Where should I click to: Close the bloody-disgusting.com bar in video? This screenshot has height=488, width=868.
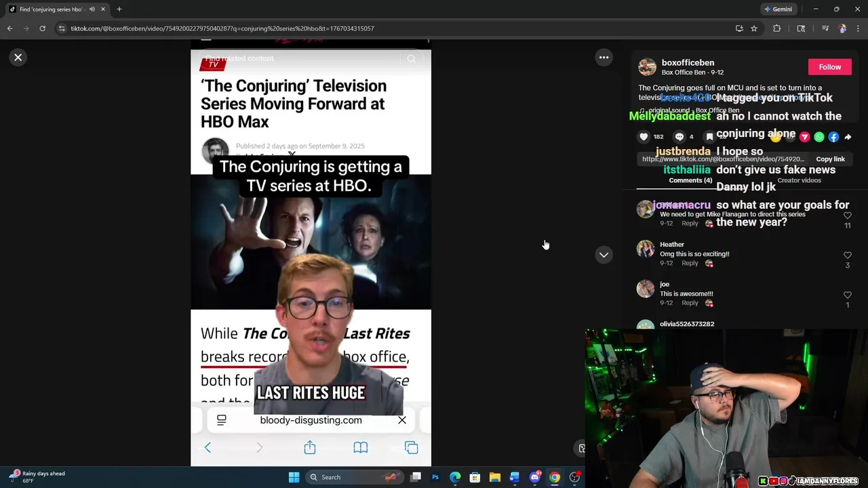(402, 420)
